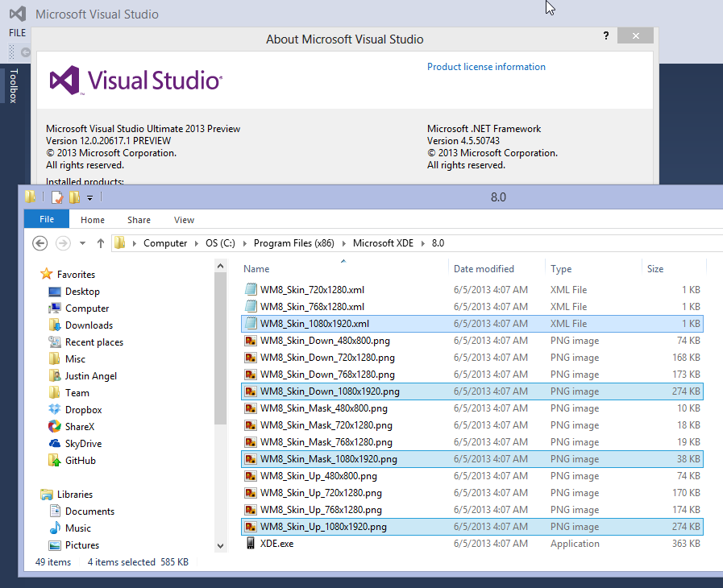
Task: Open ShareX from the Favorites list
Action: tap(55, 426)
